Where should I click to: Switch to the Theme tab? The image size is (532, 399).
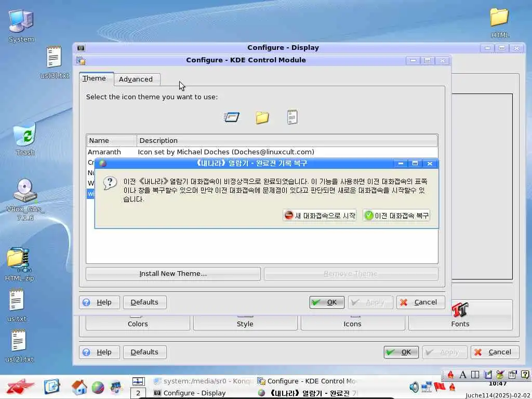tap(96, 78)
